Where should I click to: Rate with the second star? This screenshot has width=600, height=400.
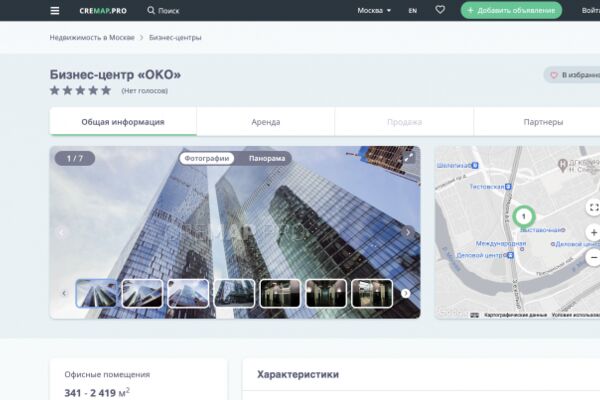67,90
